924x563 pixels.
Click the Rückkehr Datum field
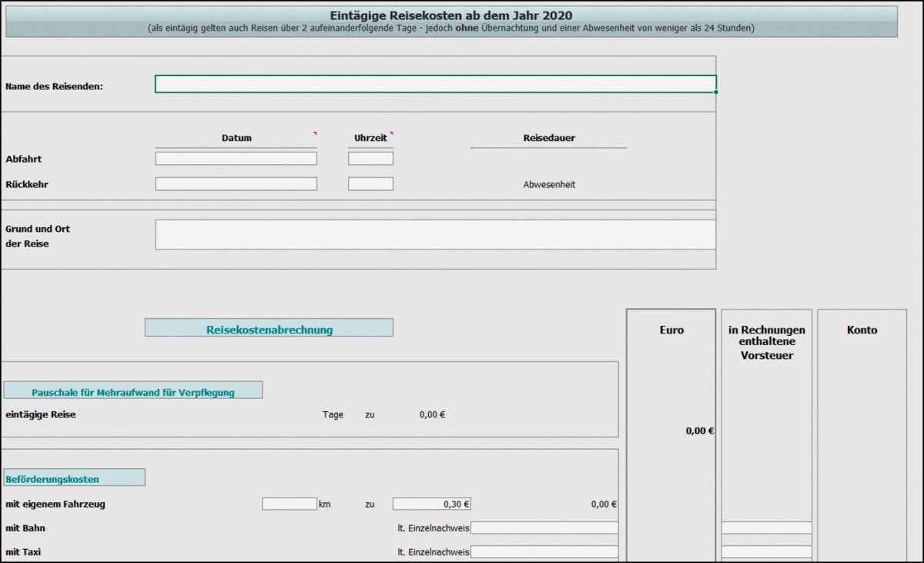point(236,184)
